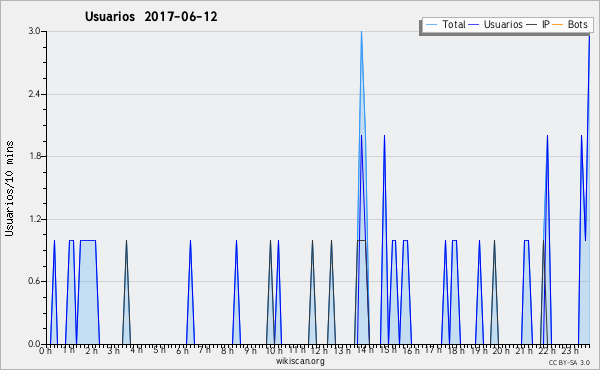Click the light blue Total legend line

coord(431,25)
